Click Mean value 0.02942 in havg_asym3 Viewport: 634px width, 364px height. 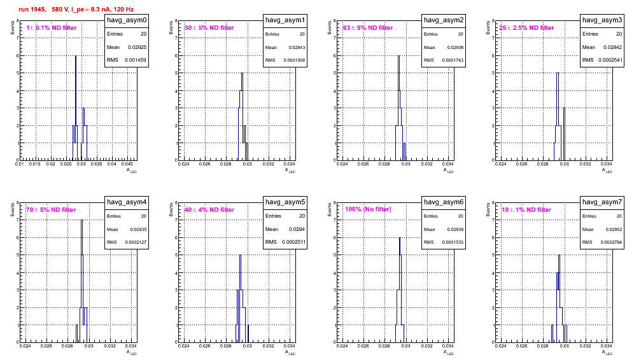coord(612,47)
